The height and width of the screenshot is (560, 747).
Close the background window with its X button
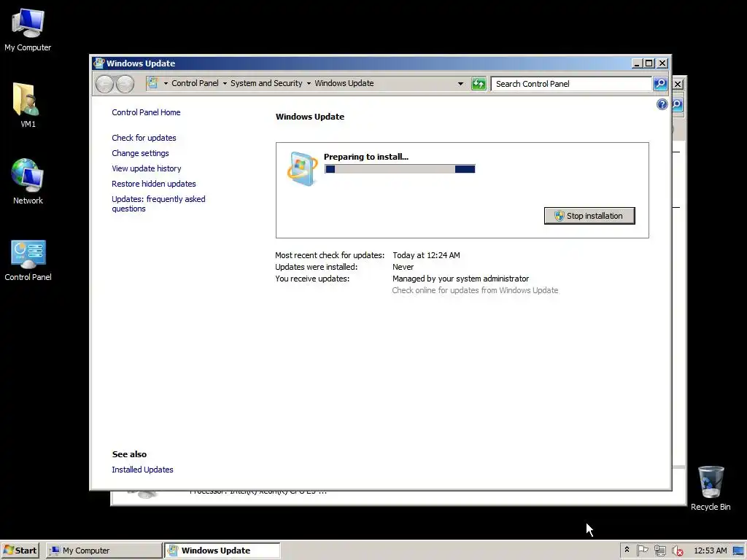pyautogui.click(x=678, y=84)
